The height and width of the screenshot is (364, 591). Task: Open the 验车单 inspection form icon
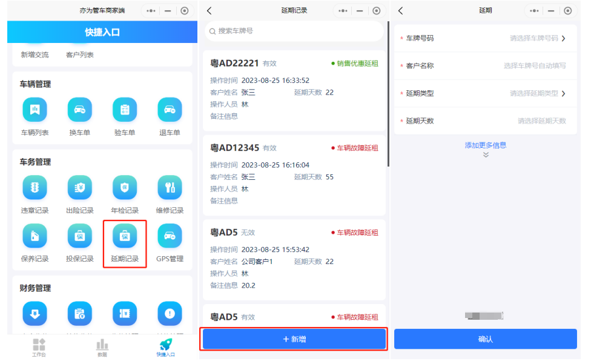click(125, 110)
